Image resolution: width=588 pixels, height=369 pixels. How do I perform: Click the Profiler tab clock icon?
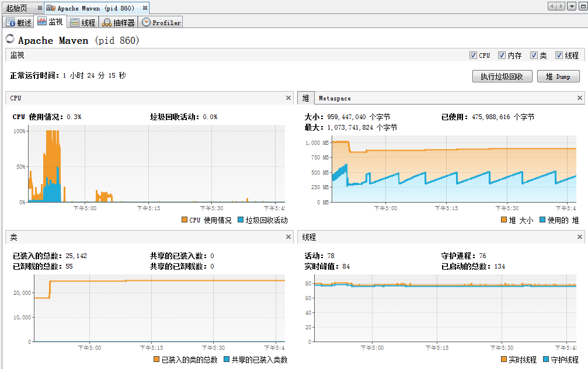(146, 22)
